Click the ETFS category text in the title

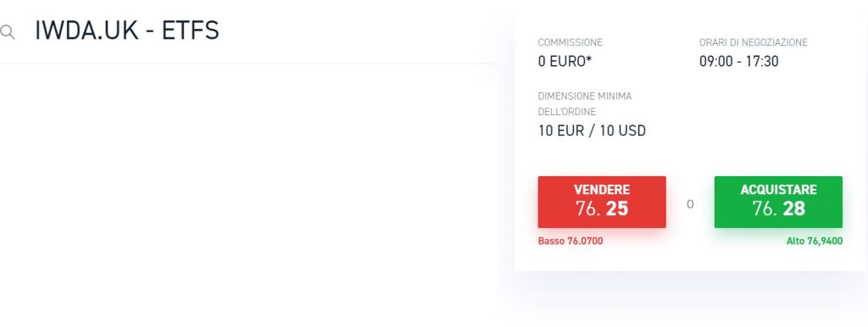click(191, 30)
